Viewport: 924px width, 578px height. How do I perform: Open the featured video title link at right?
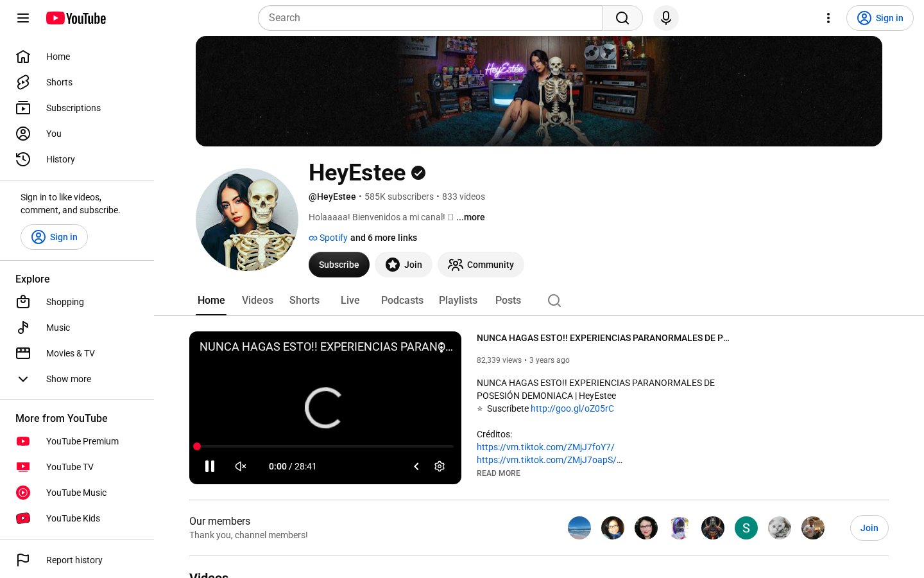coord(603,338)
